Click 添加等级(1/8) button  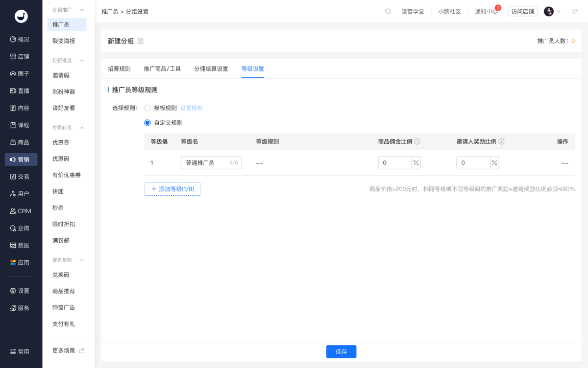point(173,189)
